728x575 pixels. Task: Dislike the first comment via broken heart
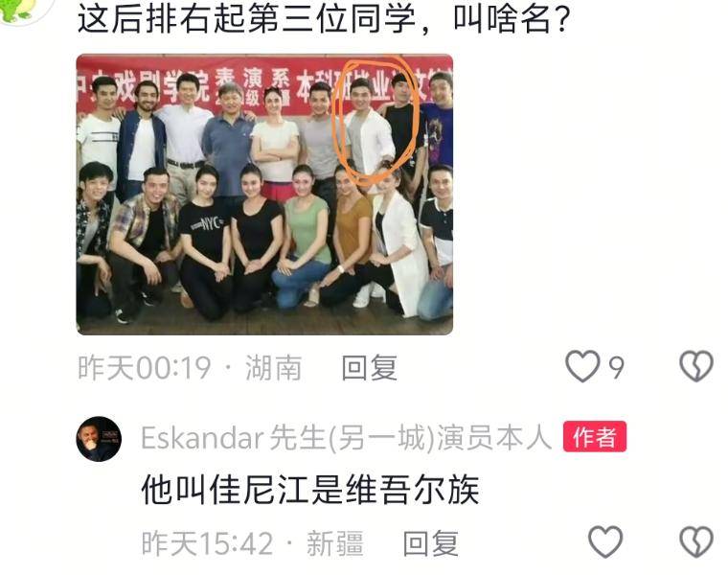coord(696,367)
